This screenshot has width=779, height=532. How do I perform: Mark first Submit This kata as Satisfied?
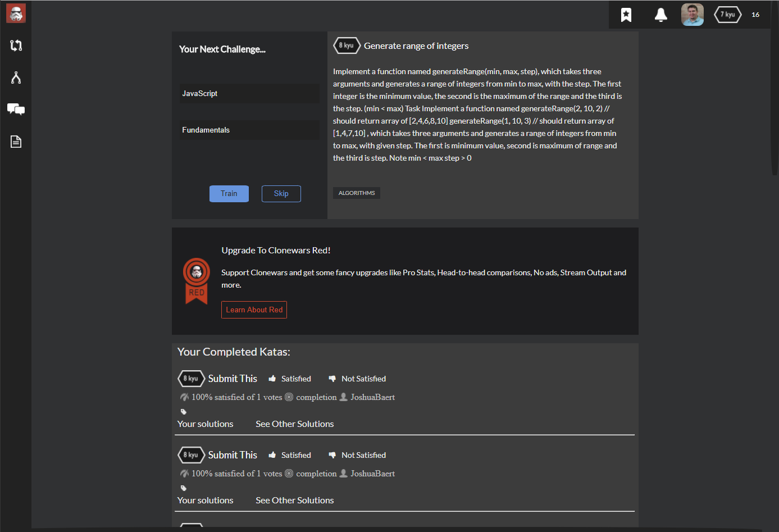click(290, 379)
